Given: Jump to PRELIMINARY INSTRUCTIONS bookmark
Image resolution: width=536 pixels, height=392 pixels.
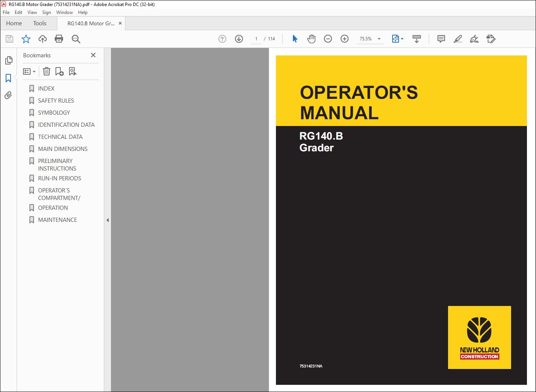Looking at the screenshot, I should (57, 165).
